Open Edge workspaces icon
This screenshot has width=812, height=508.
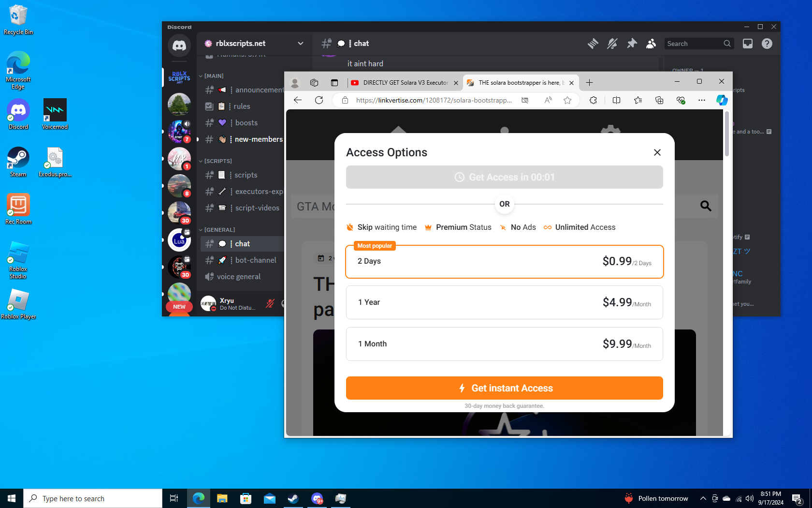(x=314, y=83)
